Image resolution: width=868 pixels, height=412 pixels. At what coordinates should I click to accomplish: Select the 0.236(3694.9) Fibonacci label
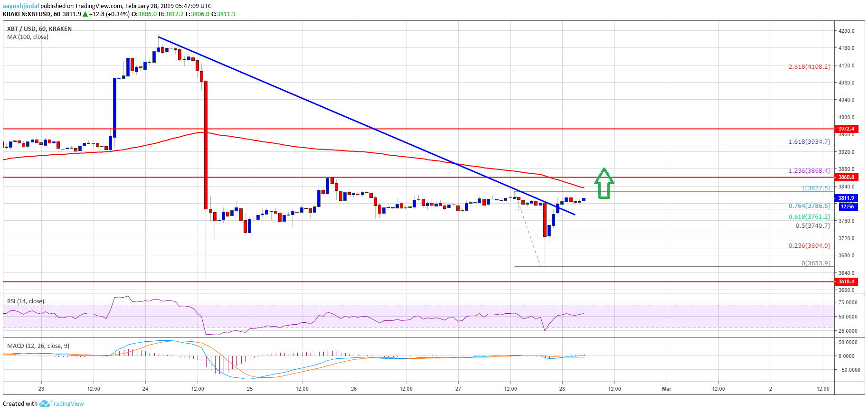click(810, 246)
